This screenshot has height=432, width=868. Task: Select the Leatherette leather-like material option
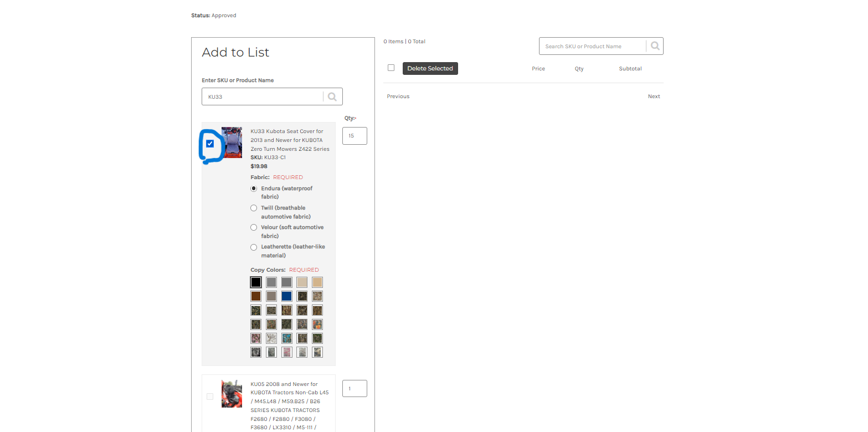point(254,247)
